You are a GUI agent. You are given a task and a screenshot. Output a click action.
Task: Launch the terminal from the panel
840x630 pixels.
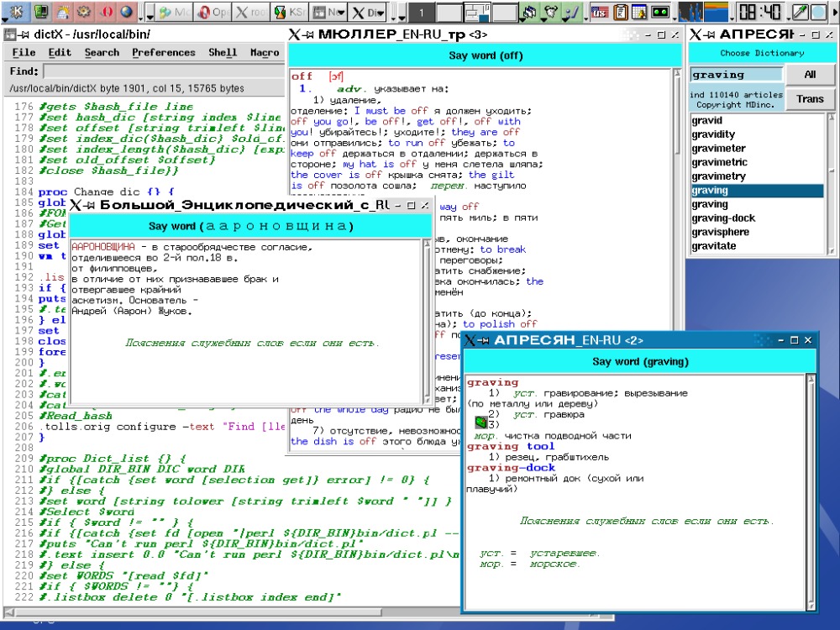coord(41,11)
